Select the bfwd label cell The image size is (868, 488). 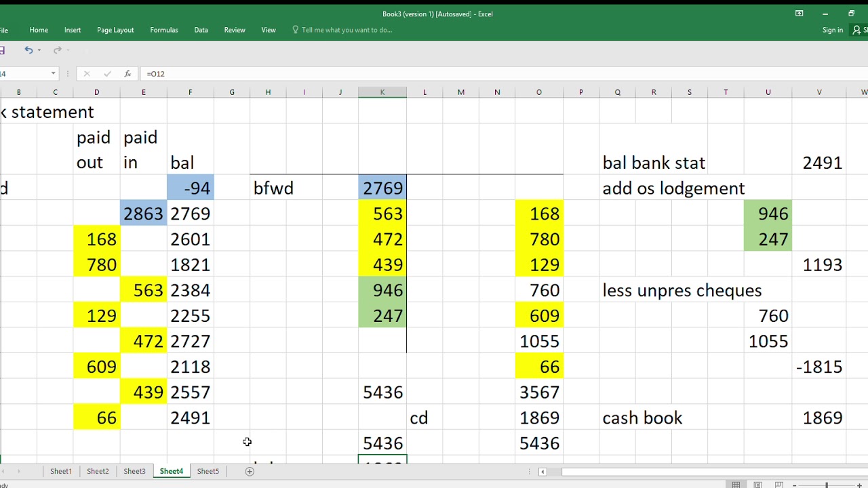(x=273, y=188)
